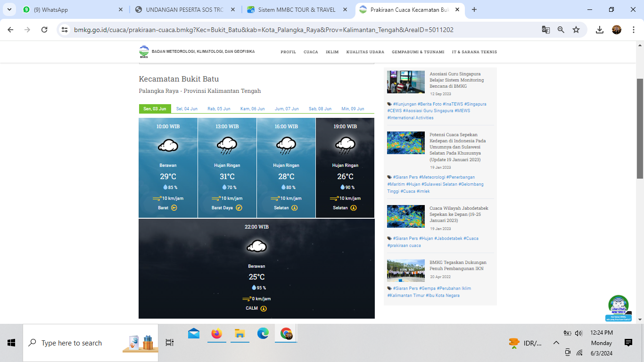
Task: Open article Potensi Cuaca Sepekan Kedepan
Action: point(458,147)
